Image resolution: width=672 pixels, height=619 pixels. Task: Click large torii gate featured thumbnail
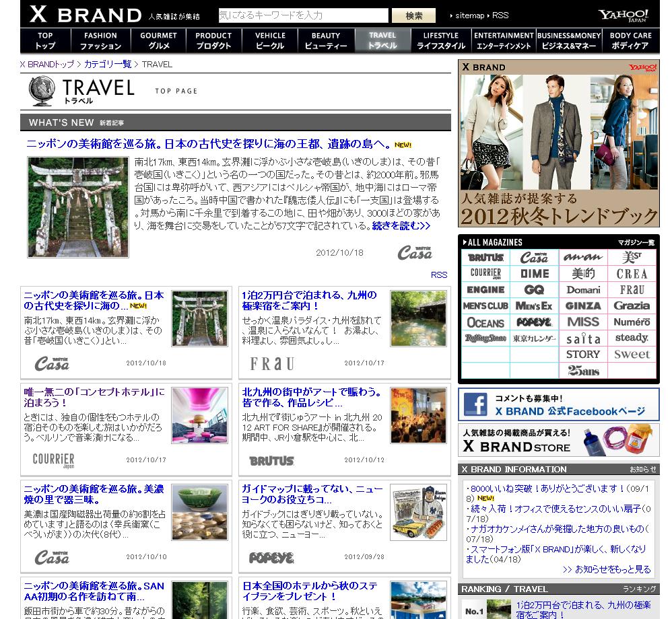click(78, 207)
